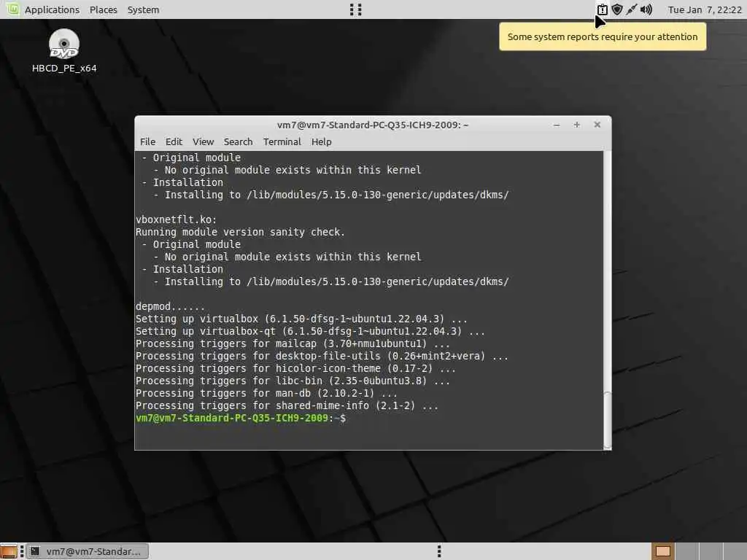Click the 'depmod......' terminal line
The image size is (747, 560).
[170, 306]
